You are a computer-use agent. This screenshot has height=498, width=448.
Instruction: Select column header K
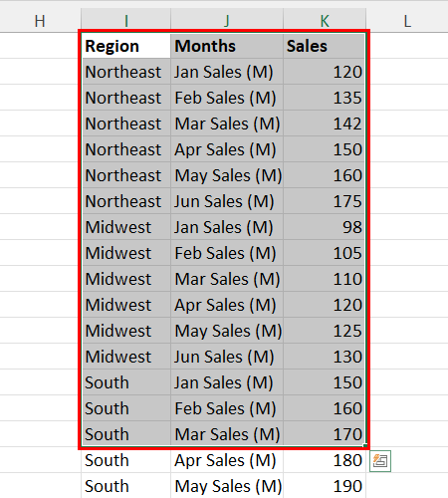point(325,21)
